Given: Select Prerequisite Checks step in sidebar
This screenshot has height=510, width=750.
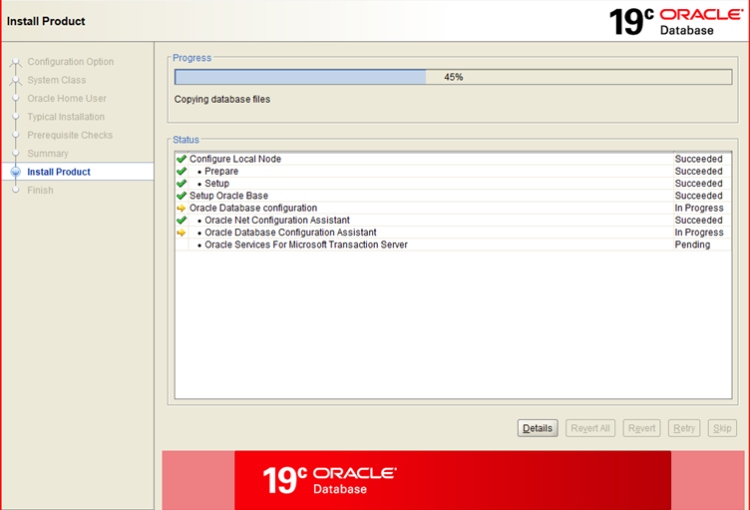Looking at the screenshot, I should (x=70, y=135).
